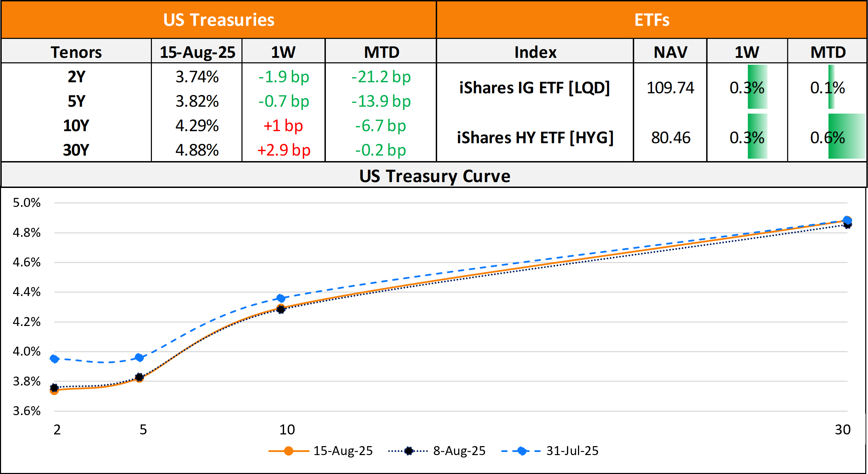Click the ETFs orange header
Screen dimensions: 868x474
tap(652, 20)
